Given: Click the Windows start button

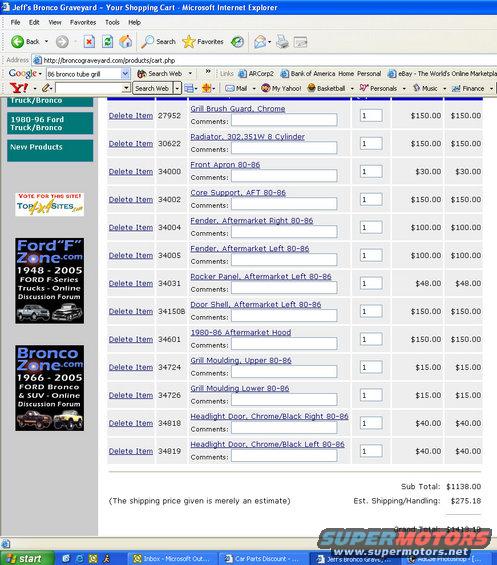Looking at the screenshot, I should coord(27,558).
